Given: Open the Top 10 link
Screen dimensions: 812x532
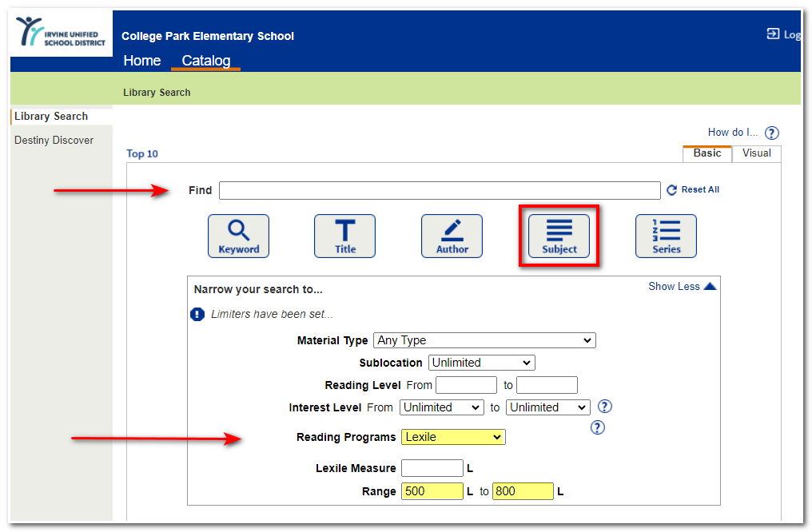Looking at the screenshot, I should click(142, 153).
